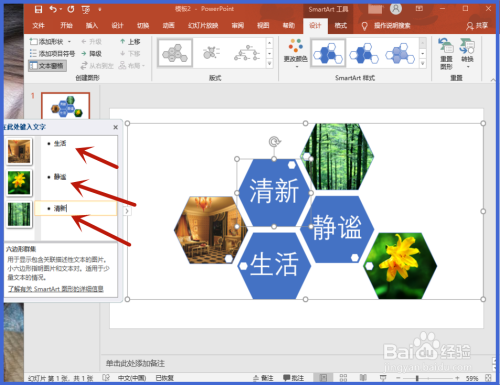The height and width of the screenshot is (385, 500).
Task: Click 上移 (Move Up) in the ribbon
Action: coord(130,42)
